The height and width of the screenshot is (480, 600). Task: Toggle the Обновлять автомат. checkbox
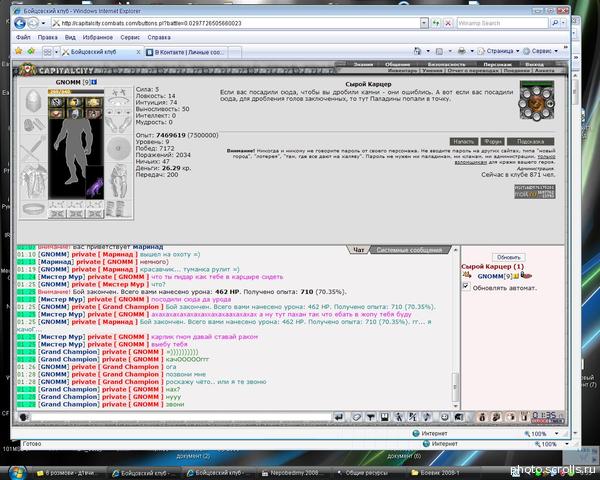coord(466,286)
